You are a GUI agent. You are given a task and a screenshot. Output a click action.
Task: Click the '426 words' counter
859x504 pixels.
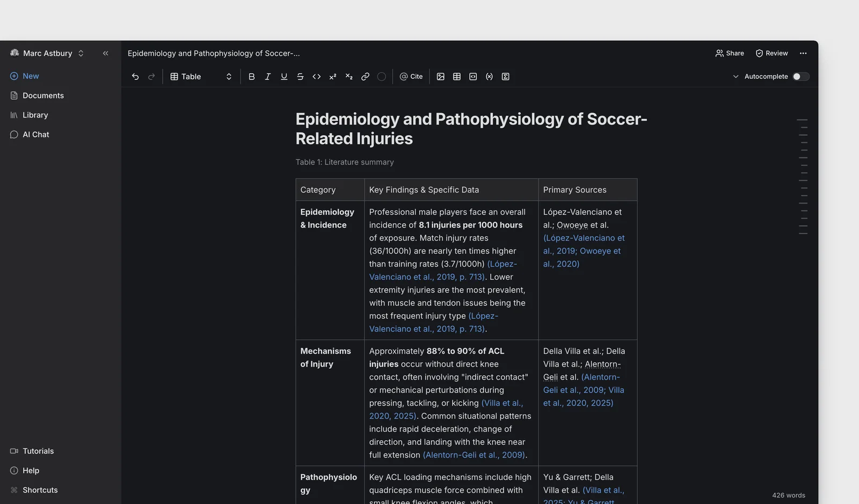coord(789,495)
